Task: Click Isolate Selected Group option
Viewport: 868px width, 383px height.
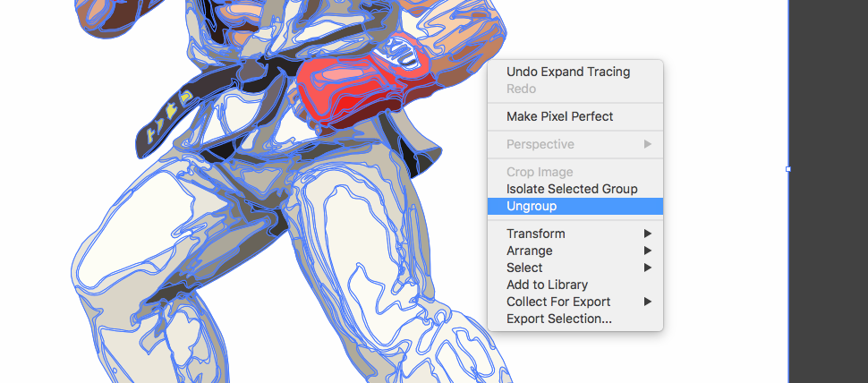Action: pyautogui.click(x=574, y=190)
